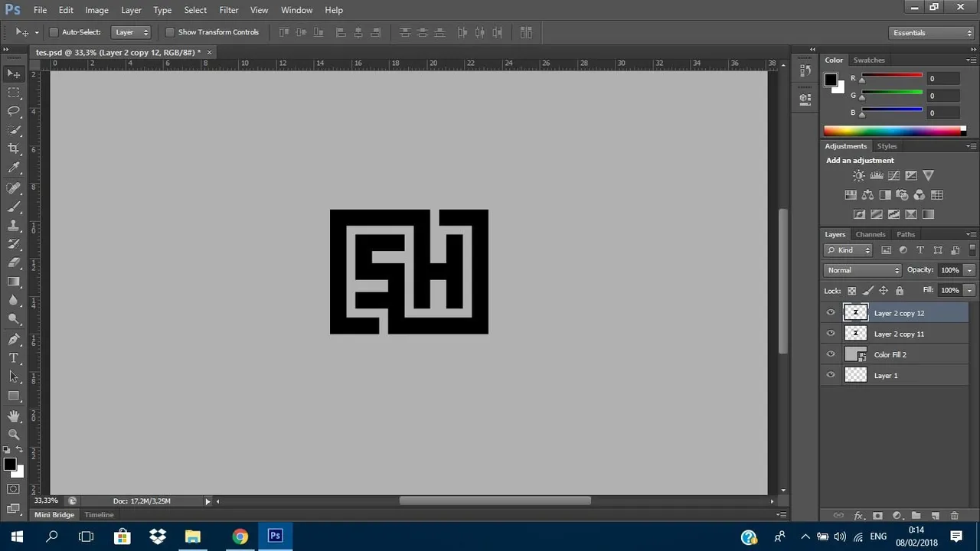Open the Normal blend mode dropdown

click(x=863, y=270)
